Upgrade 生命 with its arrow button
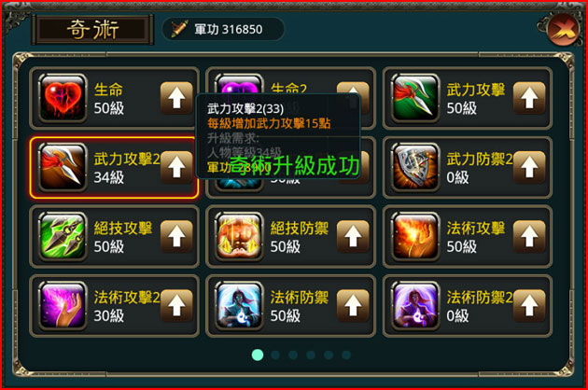The width and height of the screenshot is (588, 390). [176, 98]
